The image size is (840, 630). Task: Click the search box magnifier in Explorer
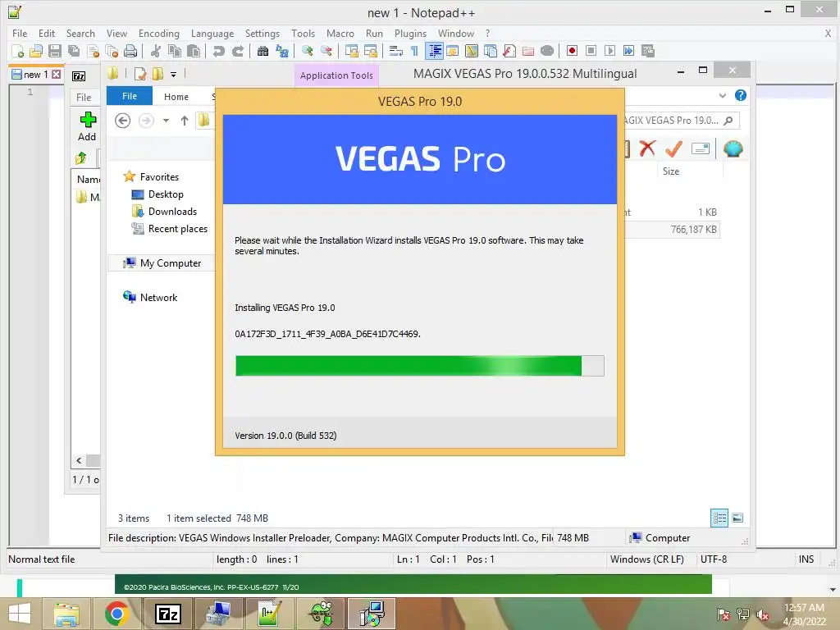(x=728, y=121)
